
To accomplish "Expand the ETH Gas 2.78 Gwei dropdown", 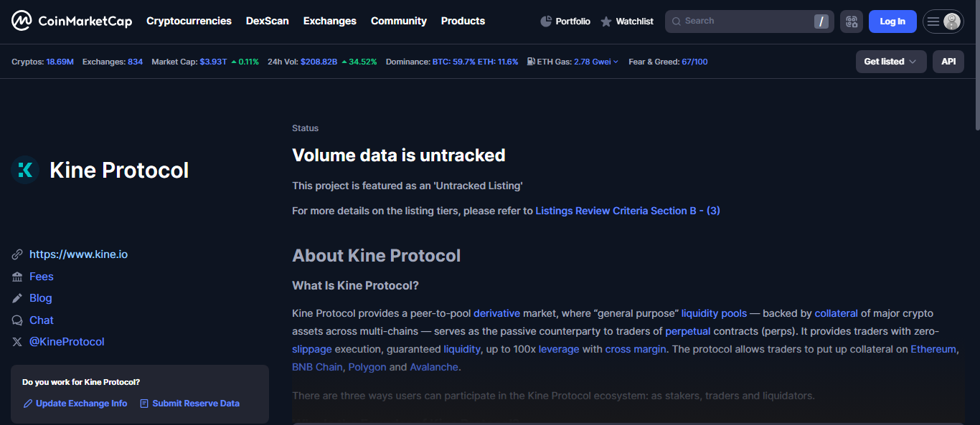I will click(596, 62).
